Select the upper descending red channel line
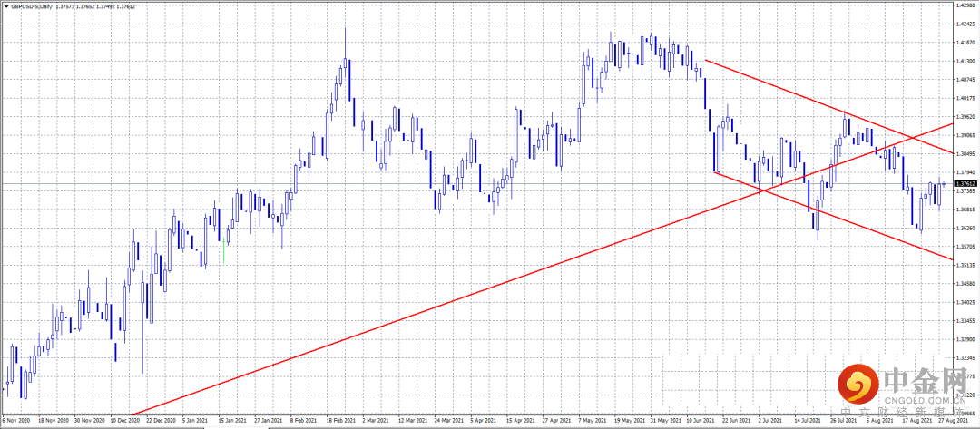980x429 pixels. pyautogui.click(x=828, y=106)
